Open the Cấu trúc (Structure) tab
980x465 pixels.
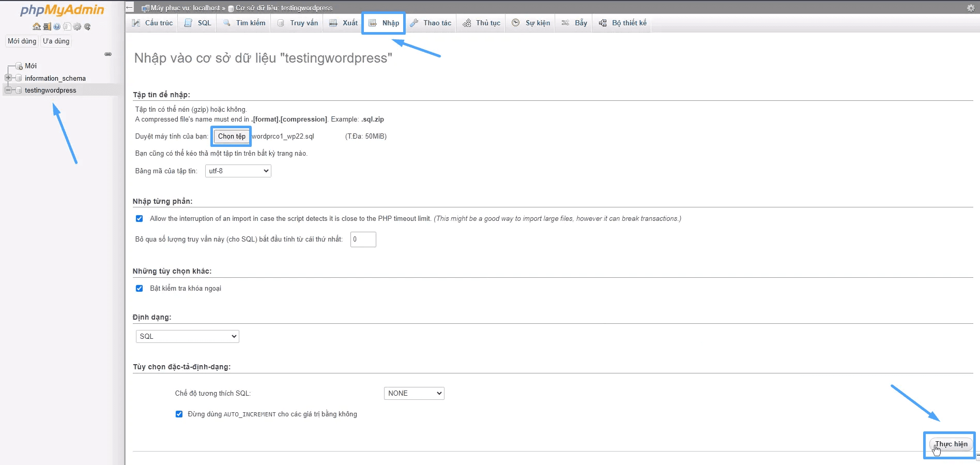(x=152, y=23)
